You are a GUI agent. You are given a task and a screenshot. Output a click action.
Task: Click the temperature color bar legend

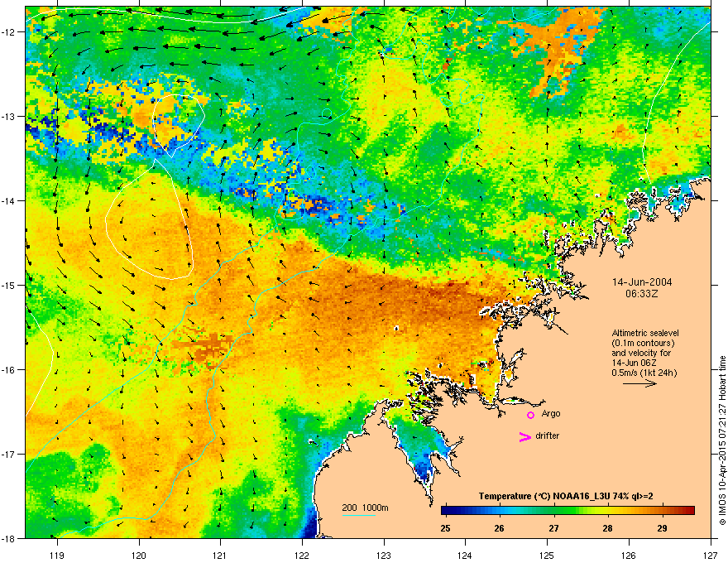(568, 511)
